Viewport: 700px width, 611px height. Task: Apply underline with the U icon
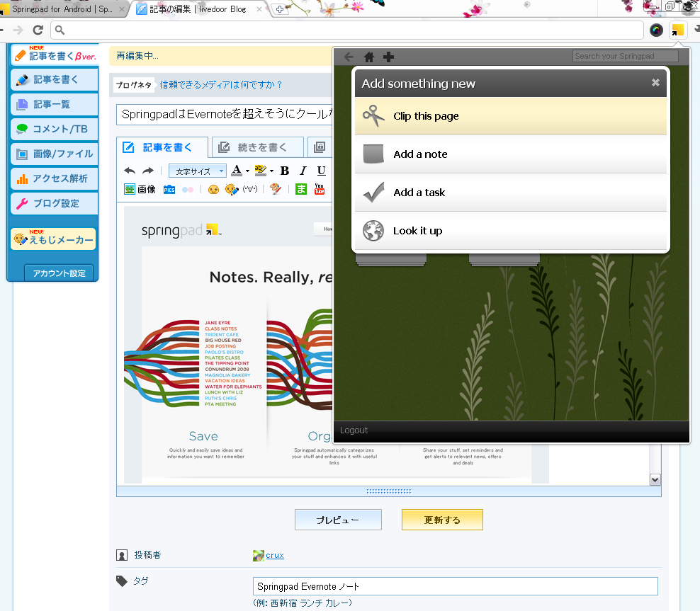click(x=321, y=171)
